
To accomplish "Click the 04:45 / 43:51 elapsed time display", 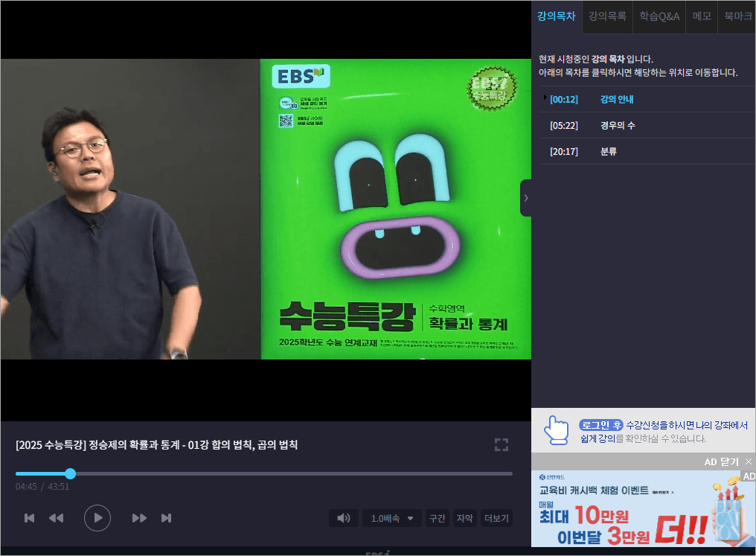I will point(42,487).
